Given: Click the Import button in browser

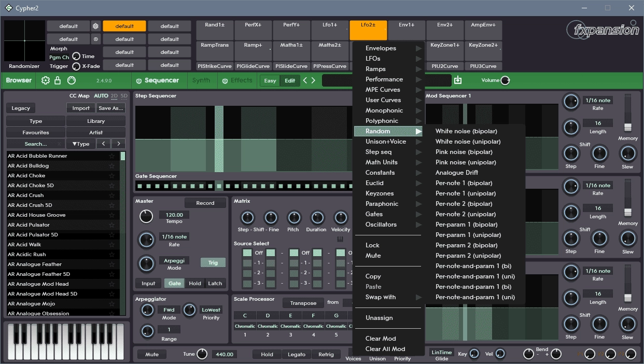Looking at the screenshot, I should click(x=81, y=108).
